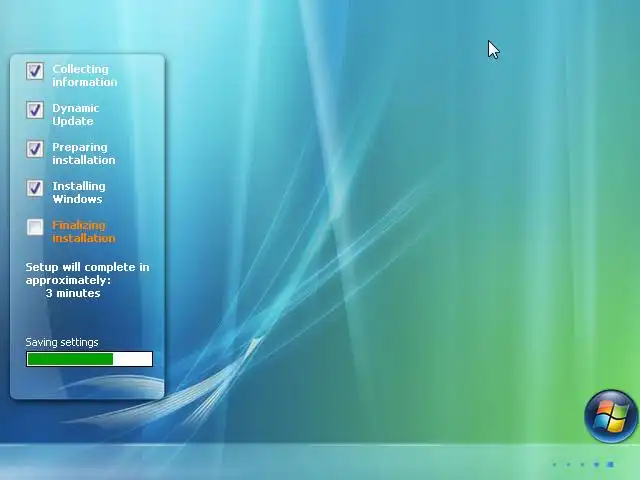Click the 'Setup will complete in approximately' text

point(87,274)
